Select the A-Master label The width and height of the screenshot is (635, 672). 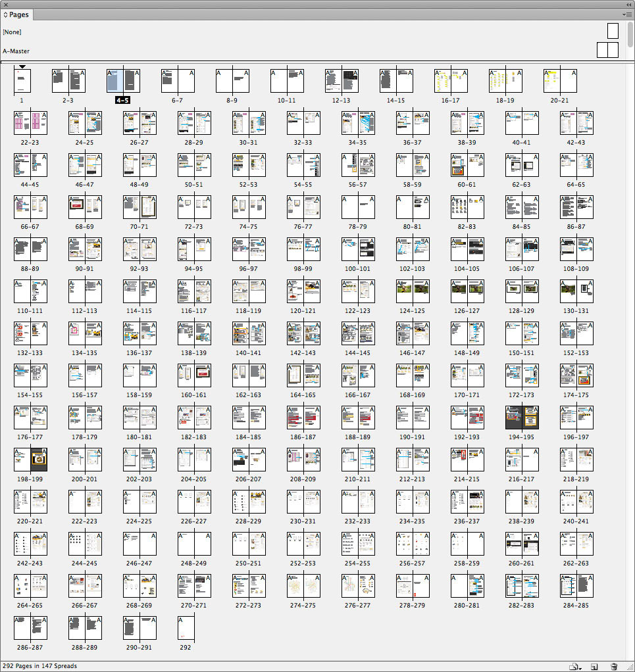coord(16,51)
